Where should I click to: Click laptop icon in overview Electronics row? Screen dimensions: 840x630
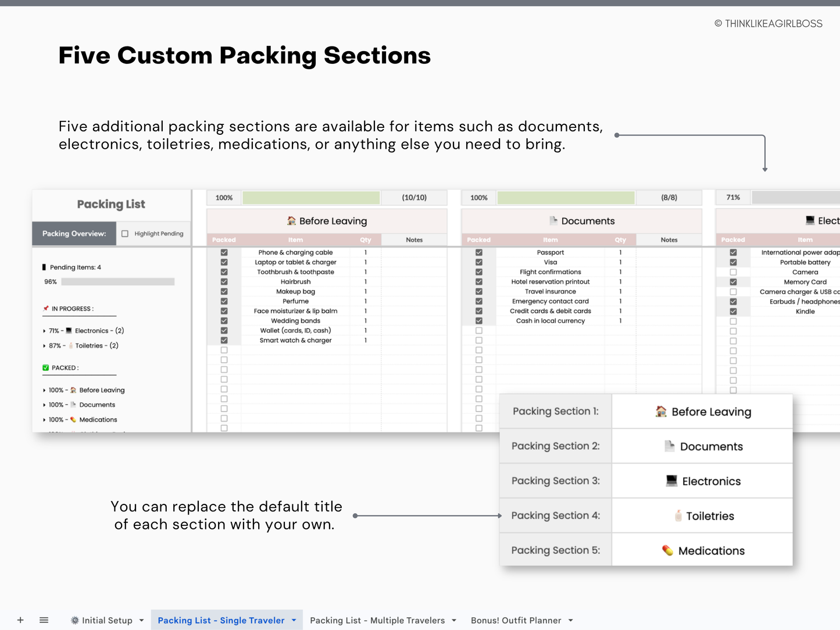(x=69, y=331)
